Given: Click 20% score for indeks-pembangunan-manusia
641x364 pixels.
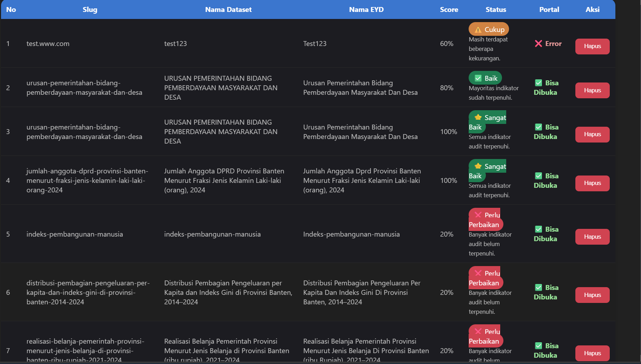Looking at the screenshot, I should 447,234.
